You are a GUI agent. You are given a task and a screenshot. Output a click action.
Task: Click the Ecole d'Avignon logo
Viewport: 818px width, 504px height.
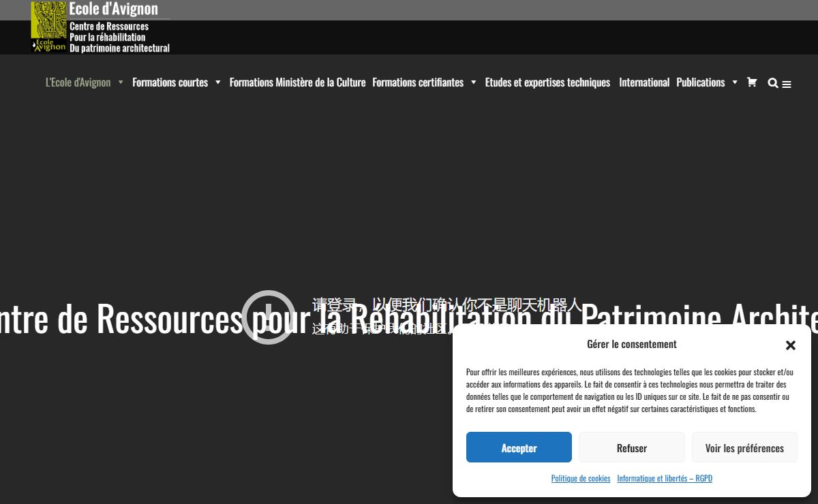(49, 27)
